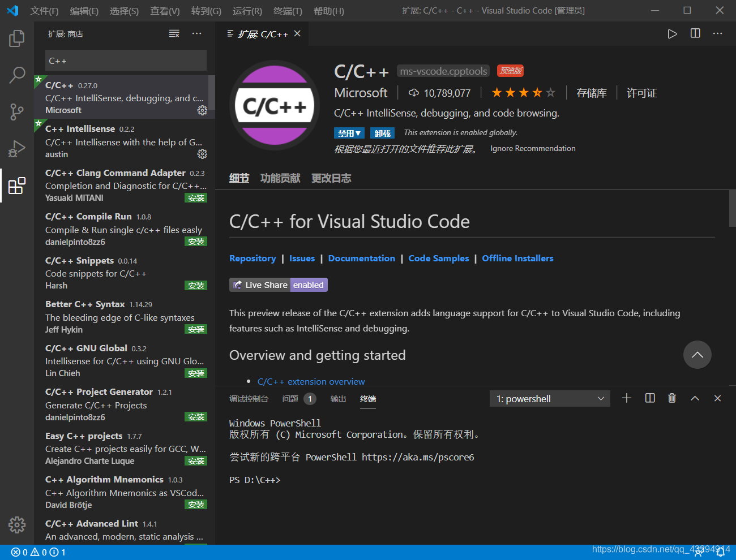The image size is (736, 560).
Task: Open the 帮助(H) menu
Action: point(328,11)
